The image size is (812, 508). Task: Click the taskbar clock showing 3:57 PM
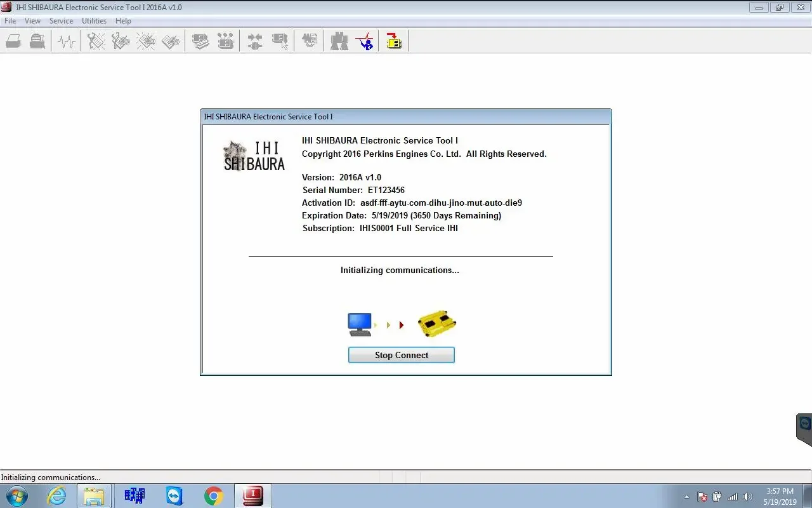click(x=780, y=497)
